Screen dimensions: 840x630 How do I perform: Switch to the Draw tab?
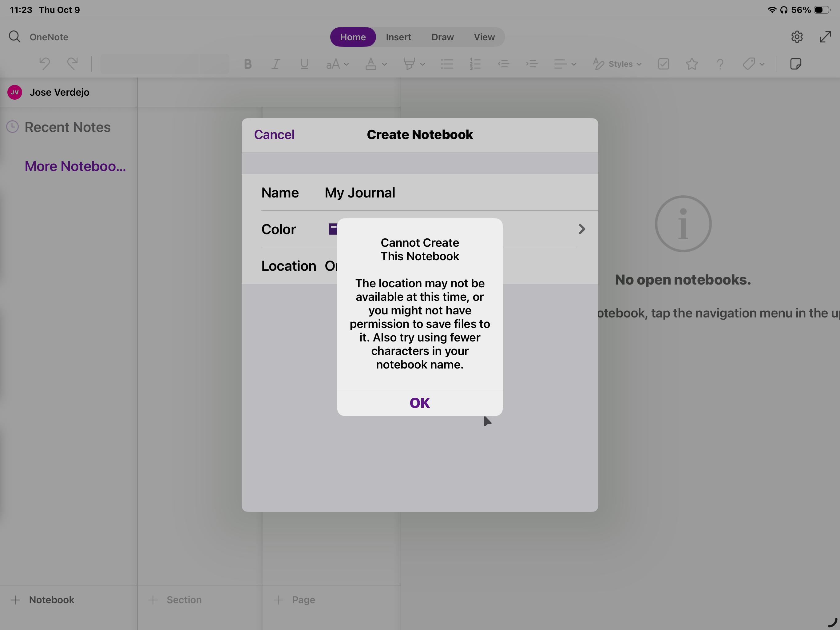point(442,37)
